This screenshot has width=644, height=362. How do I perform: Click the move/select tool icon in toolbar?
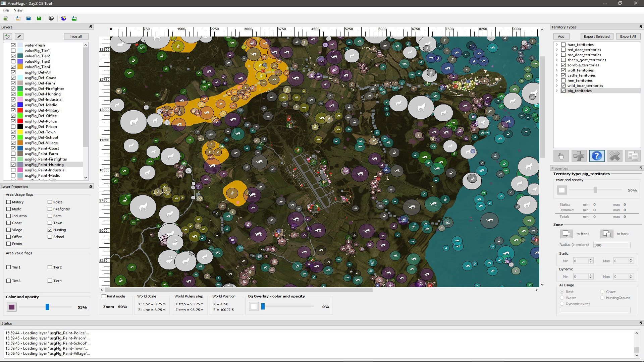[x=561, y=156]
